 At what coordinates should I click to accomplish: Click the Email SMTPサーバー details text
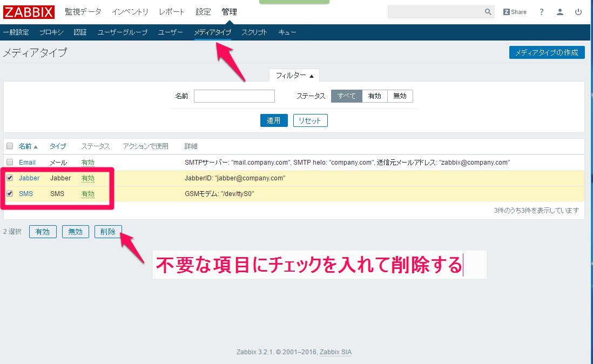click(347, 163)
